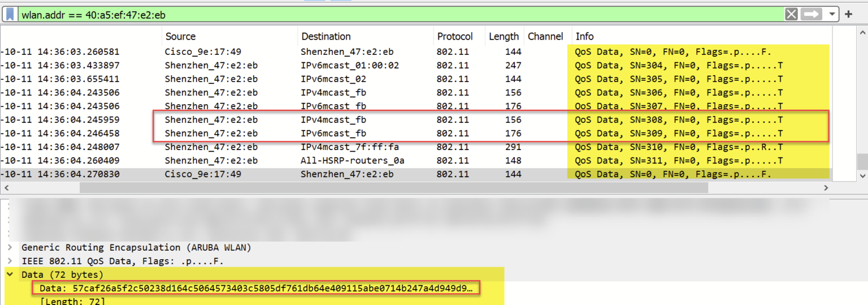
Task: Click inside the wlan.addr display filter field
Action: tap(396, 14)
